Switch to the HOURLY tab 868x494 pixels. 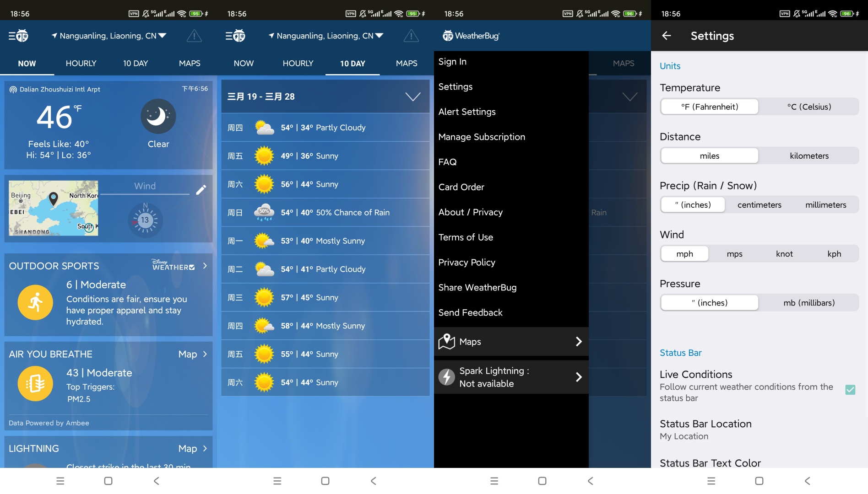[81, 63]
